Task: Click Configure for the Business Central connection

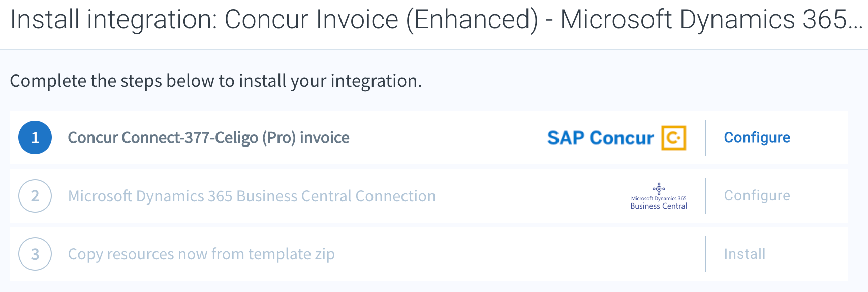Action: [757, 196]
